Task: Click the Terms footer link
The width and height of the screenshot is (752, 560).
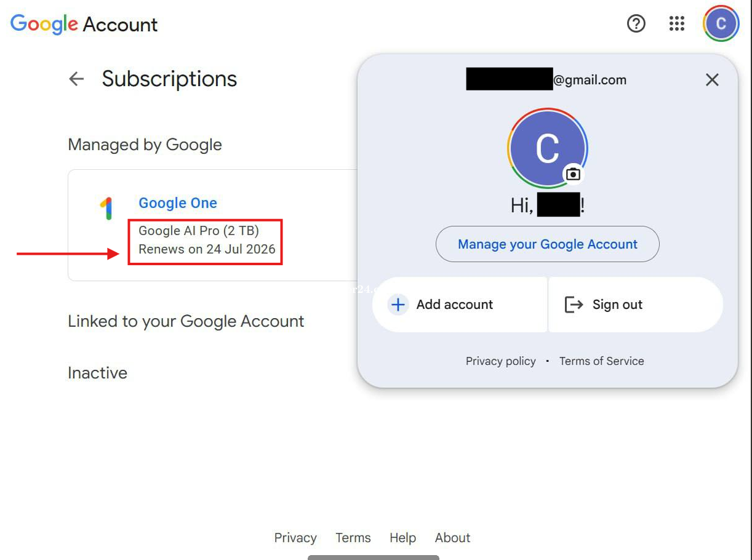Action: tap(353, 538)
